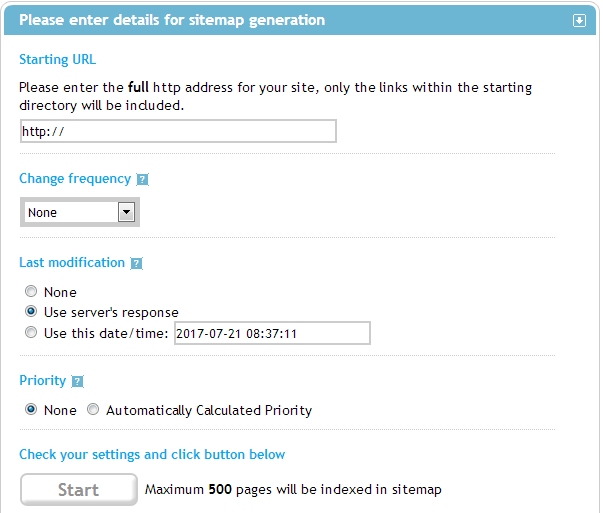The width and height of the screenshot is (603, 513).
Task: Enable Automatically Calculated Priority
Action: 93,410
